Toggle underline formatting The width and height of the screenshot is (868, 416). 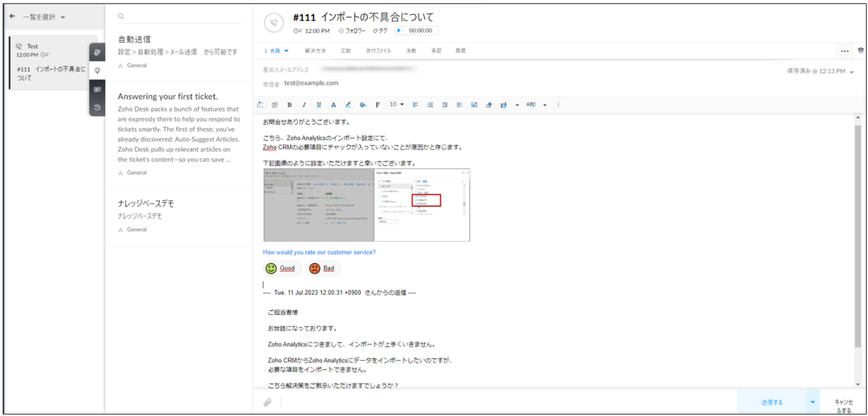coord(319,105)
